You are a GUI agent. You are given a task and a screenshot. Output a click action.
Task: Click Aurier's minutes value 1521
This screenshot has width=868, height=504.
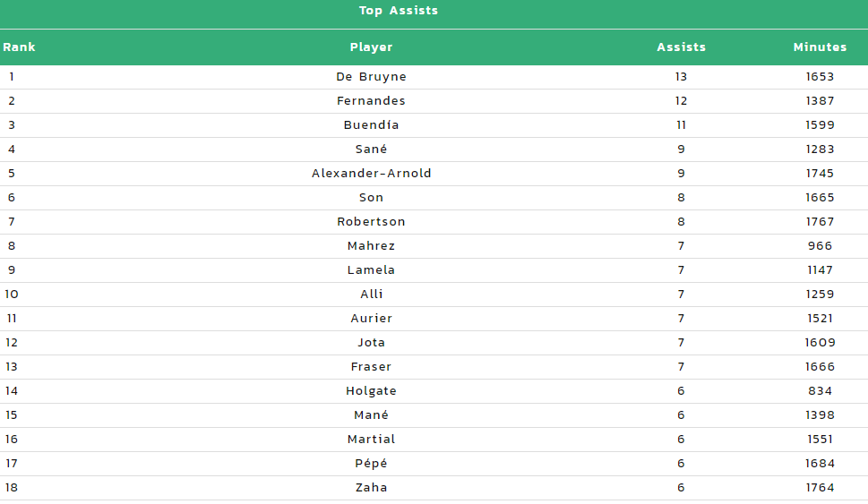point(820,318)
